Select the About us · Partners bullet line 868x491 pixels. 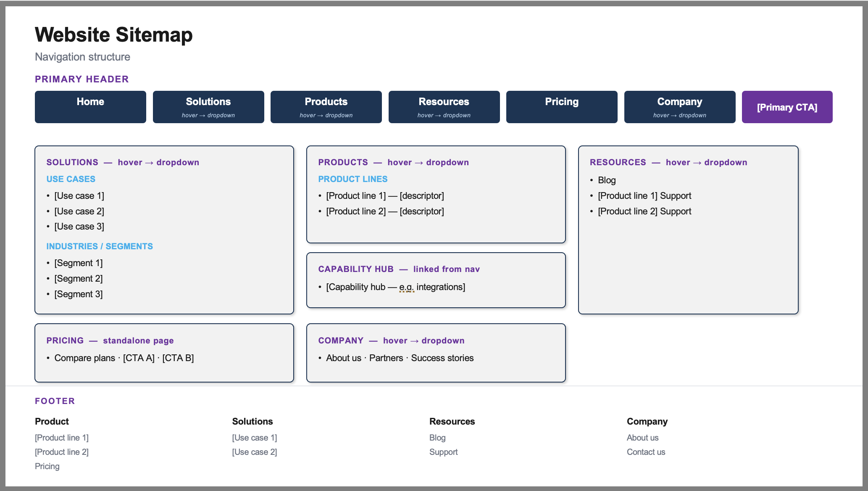point(400,358)
